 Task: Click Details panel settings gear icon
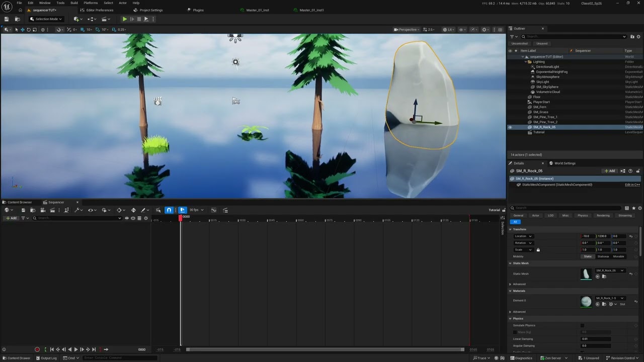(x=639, y=208)
